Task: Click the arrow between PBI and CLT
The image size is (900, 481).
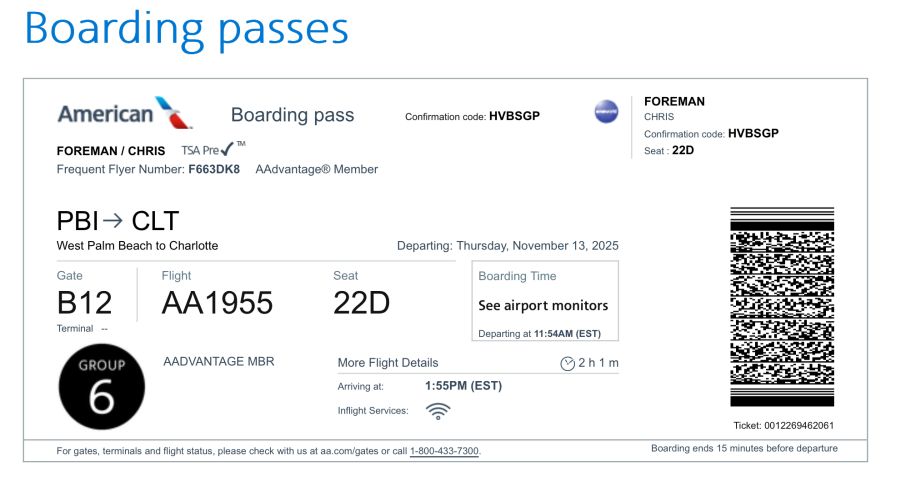Action: [x=113, y=221]
